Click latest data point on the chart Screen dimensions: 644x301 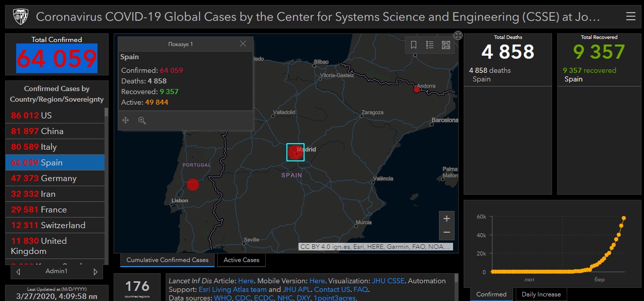tap(624, 218)
